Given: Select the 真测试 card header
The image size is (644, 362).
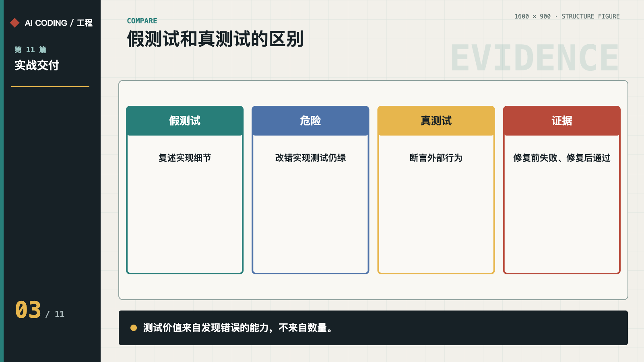Looking at the screenshot, I should click(x=436, y=121).
